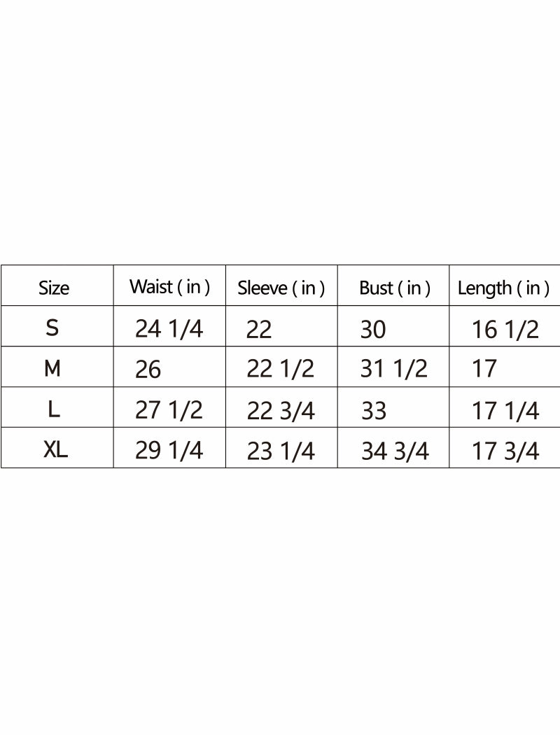
Task: Click waist value 24 1/4
Action: point(169,328)
